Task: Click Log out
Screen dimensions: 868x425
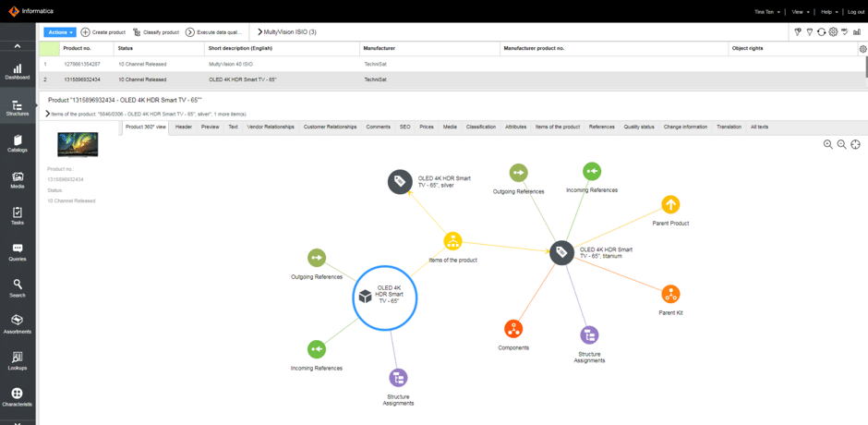Action: coord(856,12)
